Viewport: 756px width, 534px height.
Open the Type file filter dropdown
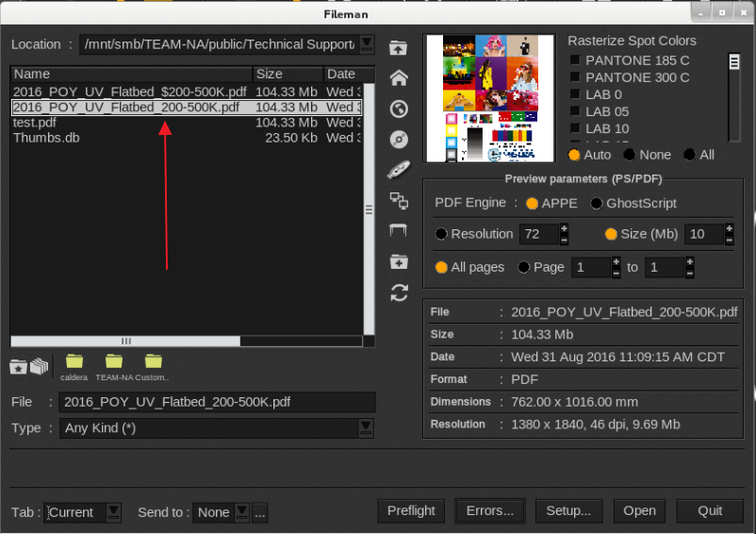pyautogui.click(x=366, y=428)
